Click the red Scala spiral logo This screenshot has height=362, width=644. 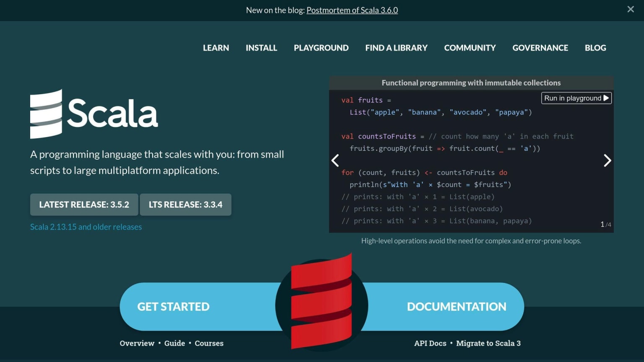pos(322,302)
